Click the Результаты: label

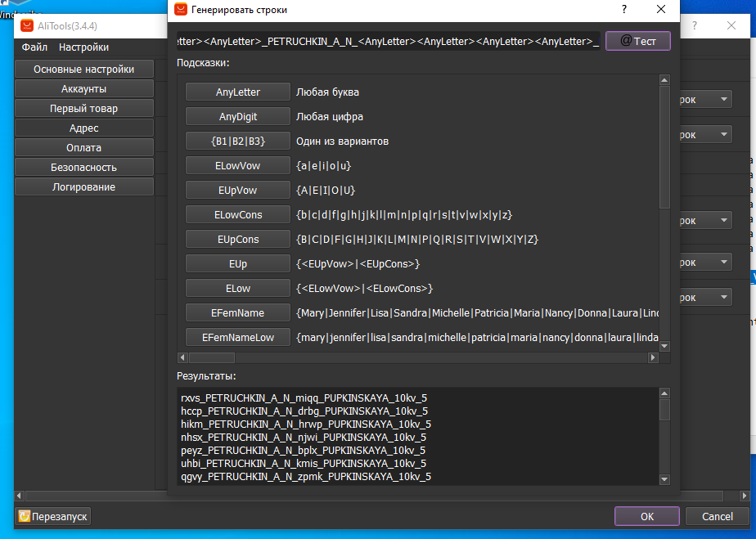[x=206, y=376]
